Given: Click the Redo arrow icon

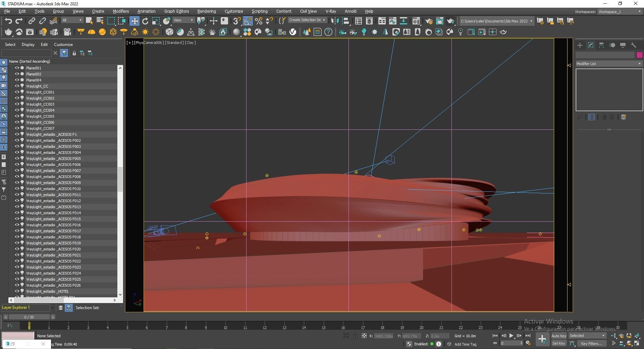Looking at the screenshot, I should point(19,21).
